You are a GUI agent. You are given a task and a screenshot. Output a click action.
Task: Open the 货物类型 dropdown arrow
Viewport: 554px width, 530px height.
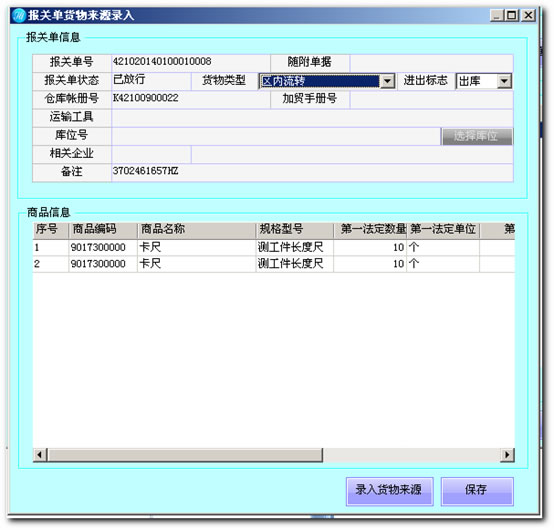(x=388, y=82)
